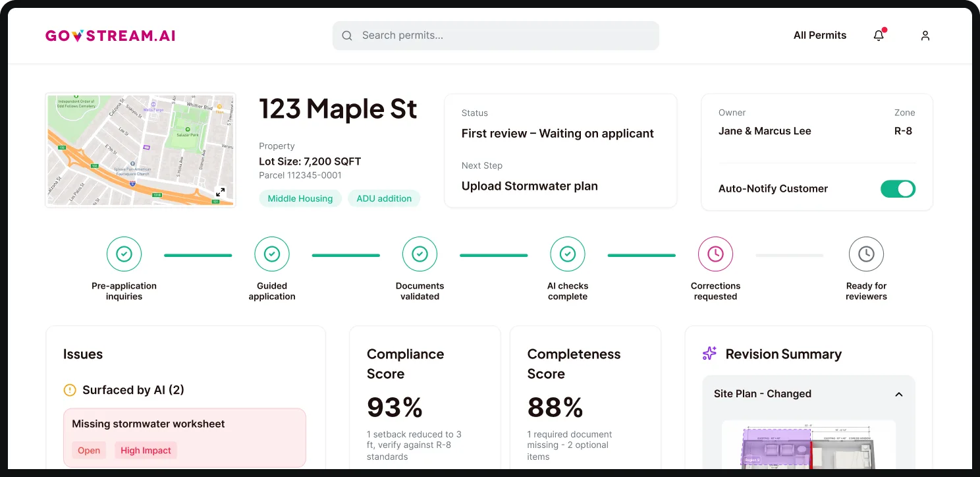The height and width of the screenshot is (477, 980).
Task: Click the 'AI checks complete' step icon
Action: (x=568, y=254)
